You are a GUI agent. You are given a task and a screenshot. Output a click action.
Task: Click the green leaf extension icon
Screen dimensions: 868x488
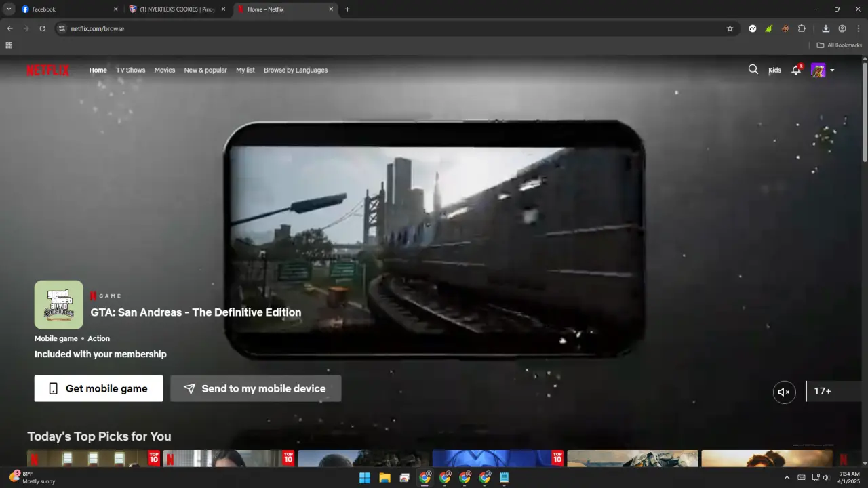[768, 28]
